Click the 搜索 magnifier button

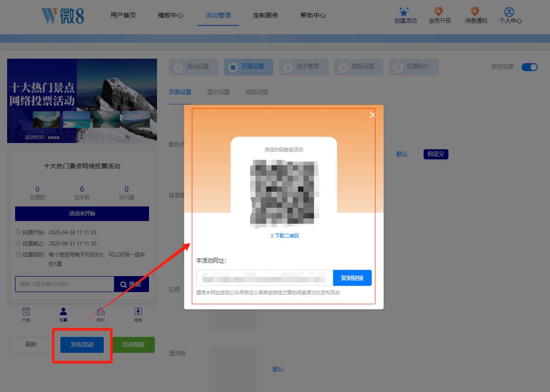pyautogui.click(x=131, y=284)
